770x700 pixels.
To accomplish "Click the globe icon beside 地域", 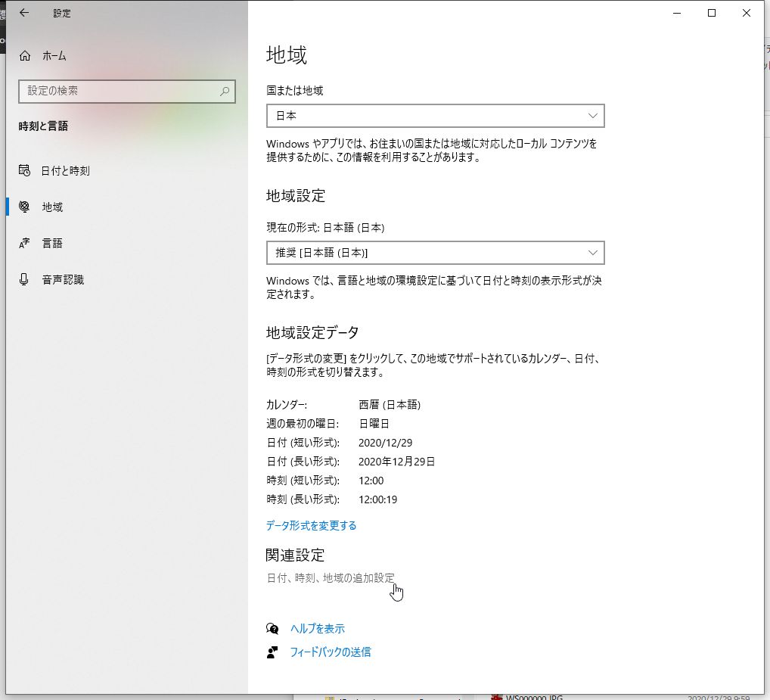I will point(24,207).
